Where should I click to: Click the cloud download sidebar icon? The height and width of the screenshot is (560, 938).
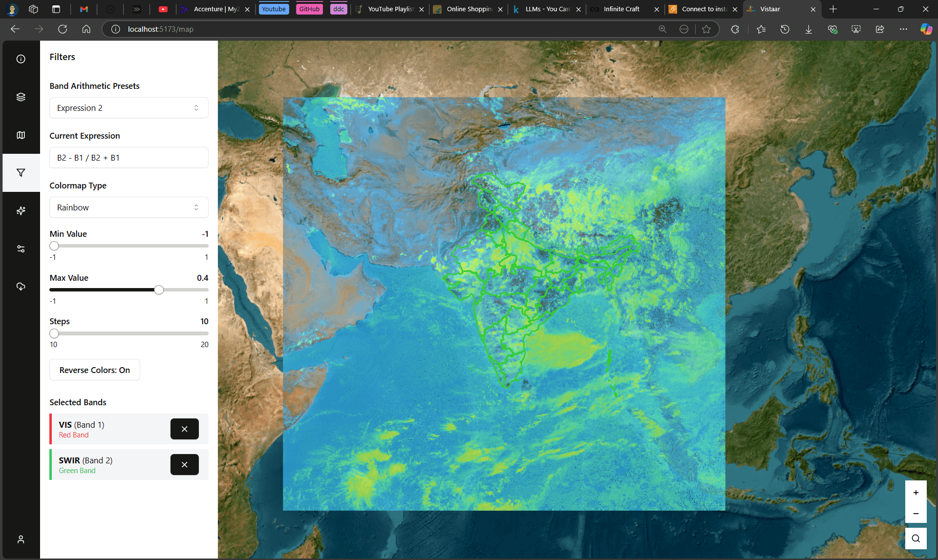pyautogui.click(x=21, y=287)
